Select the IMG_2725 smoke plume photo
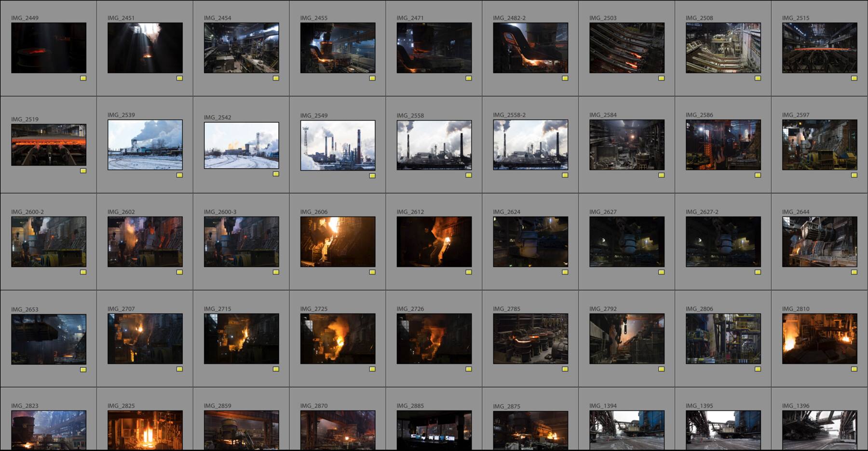 337,337
